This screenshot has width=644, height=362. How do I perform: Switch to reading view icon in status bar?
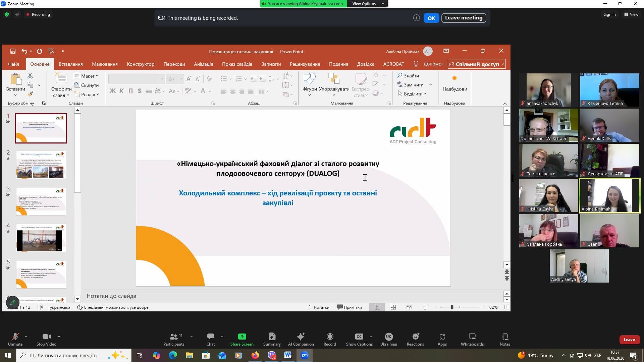point(409,307)
